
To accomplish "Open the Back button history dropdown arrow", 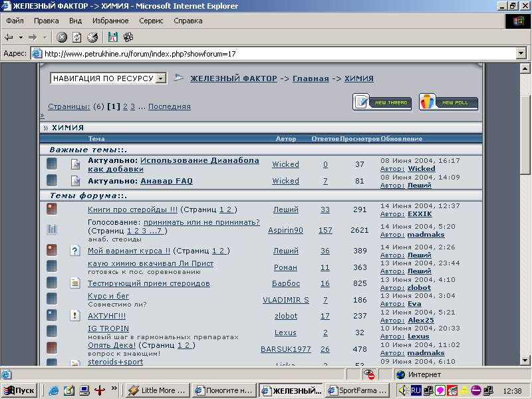I will [21, 37].
